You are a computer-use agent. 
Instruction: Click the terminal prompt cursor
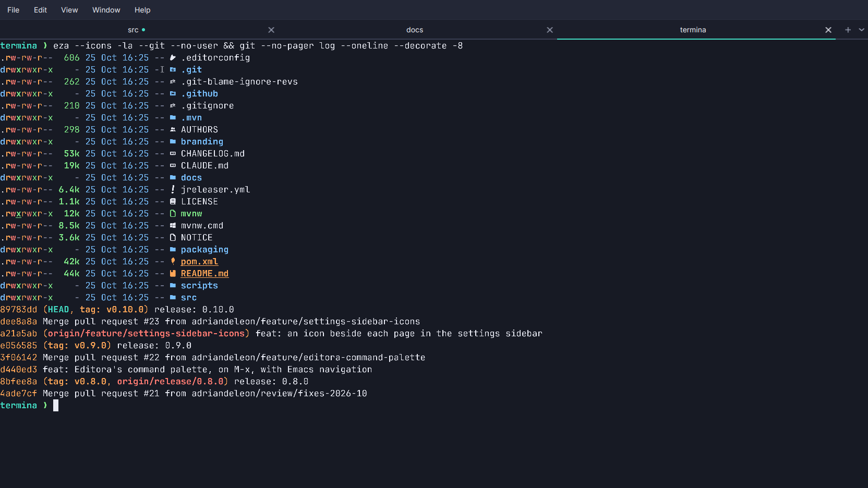[x=56, y=406]
